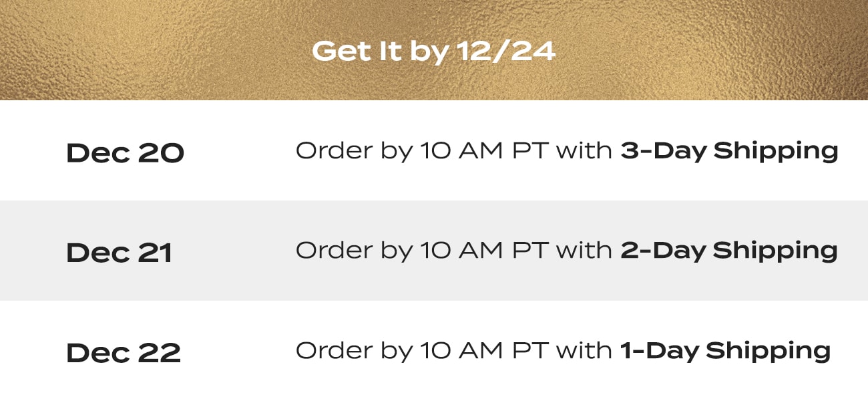
Task: Click "12/24" in the gold header
Action: click(507, 51)
